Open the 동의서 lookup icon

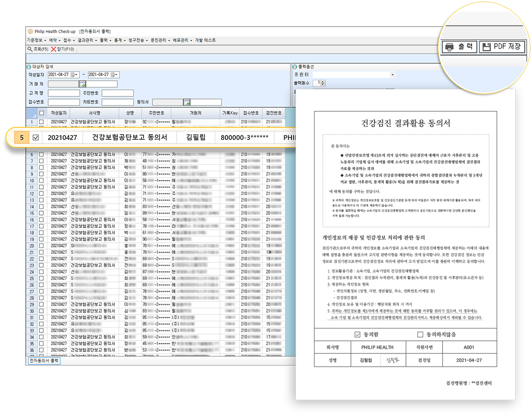pos(187,102)
